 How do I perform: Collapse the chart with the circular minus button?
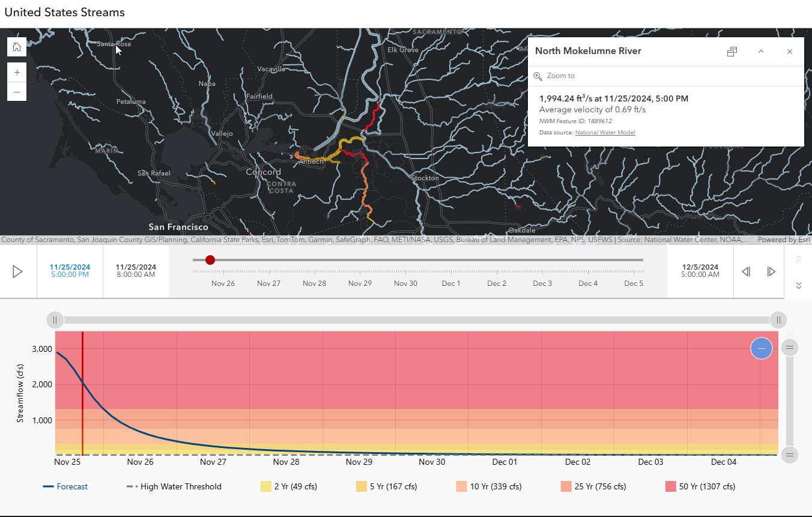point(761,348)
